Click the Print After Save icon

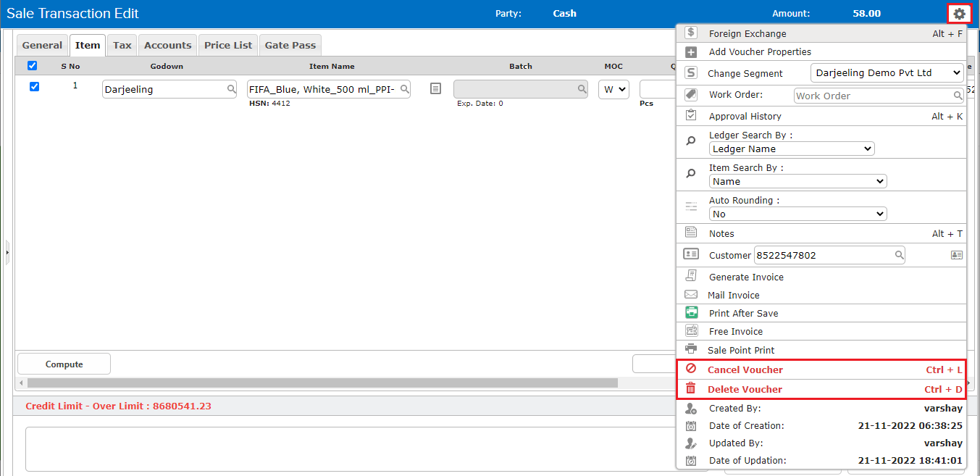(691, 313)
